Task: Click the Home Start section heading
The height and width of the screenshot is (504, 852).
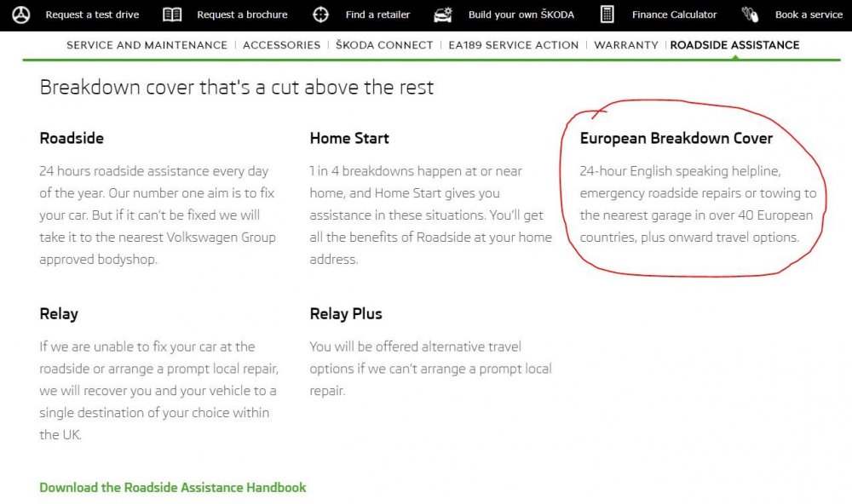Action: (x=349, y=138)
